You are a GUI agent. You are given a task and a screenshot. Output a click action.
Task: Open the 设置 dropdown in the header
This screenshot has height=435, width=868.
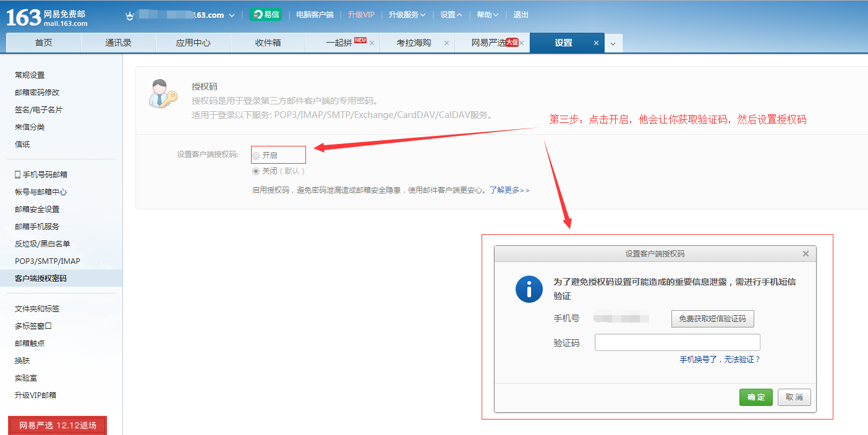[x=451, y=14]
